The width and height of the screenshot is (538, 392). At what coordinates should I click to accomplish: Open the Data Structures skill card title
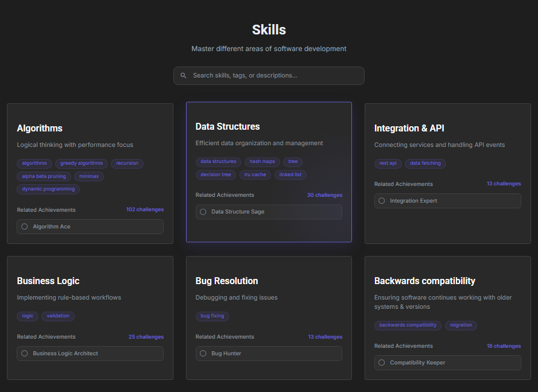click(x=227, y=127)
